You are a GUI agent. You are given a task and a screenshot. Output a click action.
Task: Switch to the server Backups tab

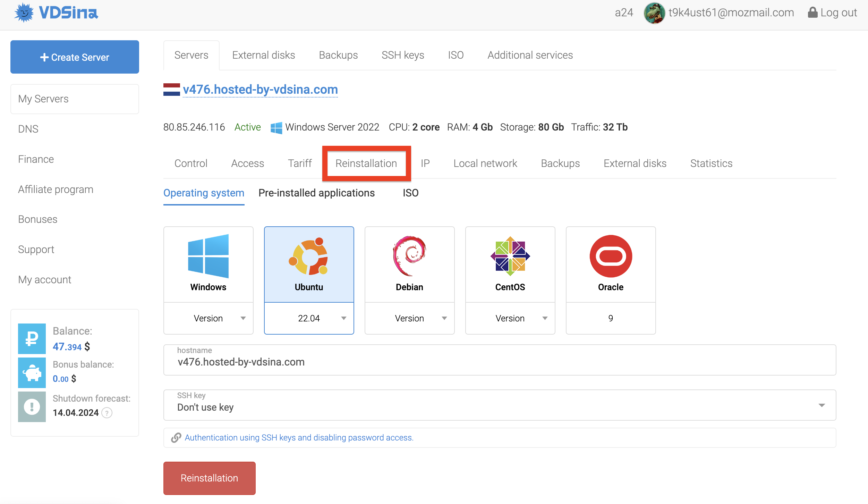(560, 163)
